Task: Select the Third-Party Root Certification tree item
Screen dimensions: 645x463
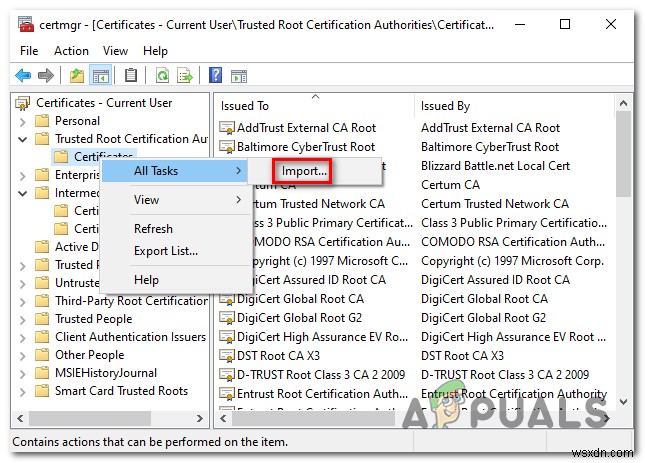Action: (131, 301)
